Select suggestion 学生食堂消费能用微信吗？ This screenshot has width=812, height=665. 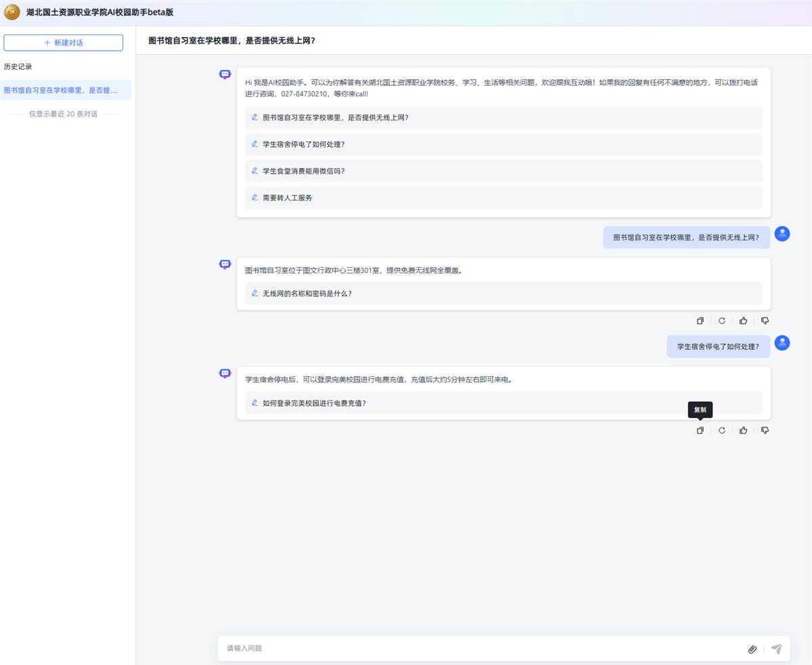[x=503, y=171]
